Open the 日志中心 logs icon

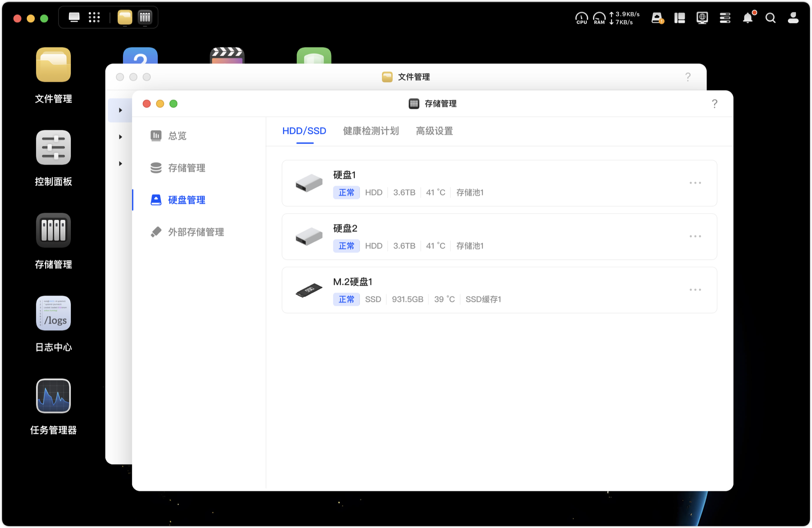53,313
